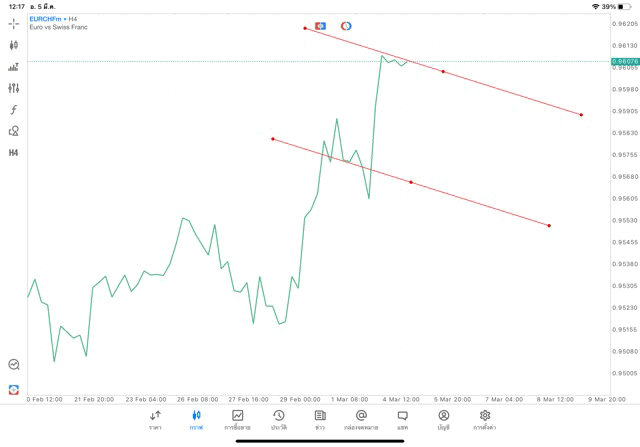Open the drawing objects shapes tool
Screen dimensions: 640x447
[14, 131]
